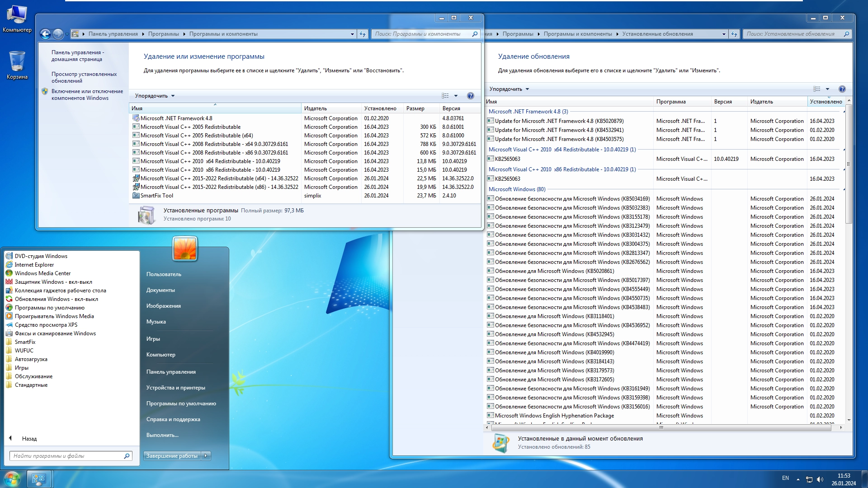Open the Упорядочить dropdown in the Programs window
The image size is (868, 488).
(x=155, y=96)
